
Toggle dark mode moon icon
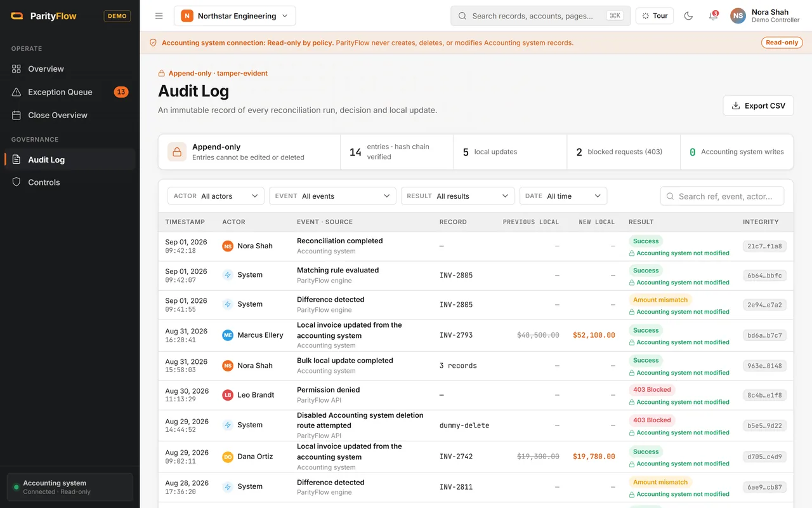point(688,16)
